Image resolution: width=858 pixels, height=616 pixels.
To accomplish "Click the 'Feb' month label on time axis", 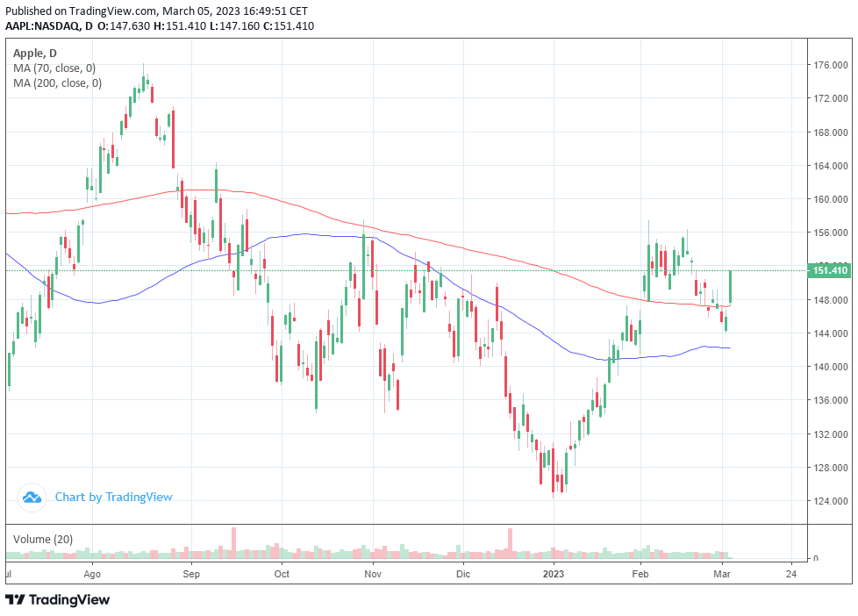I will [x=640, y=575].
